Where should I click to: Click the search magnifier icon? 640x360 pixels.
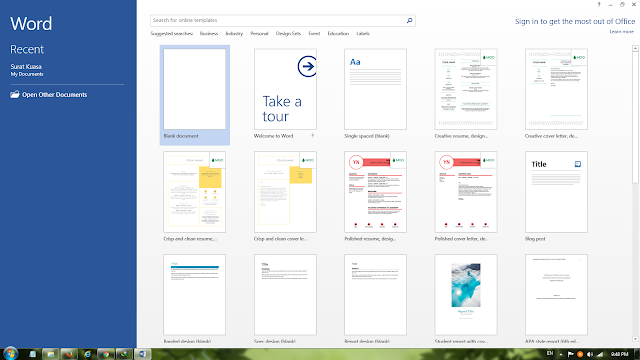409,20
